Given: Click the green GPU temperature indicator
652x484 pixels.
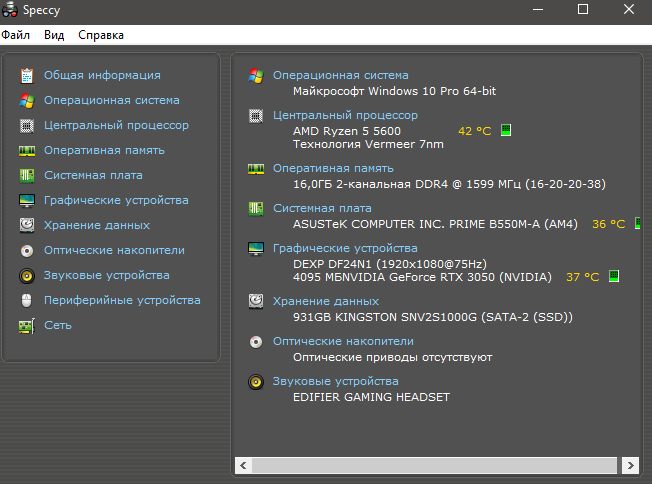Looking at the screenshot, I should point(614,276).
